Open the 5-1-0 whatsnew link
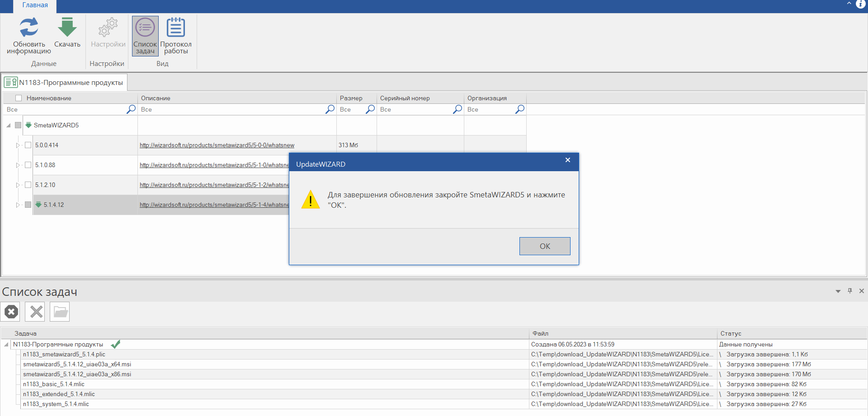The image size is (868, 416). 214,165
